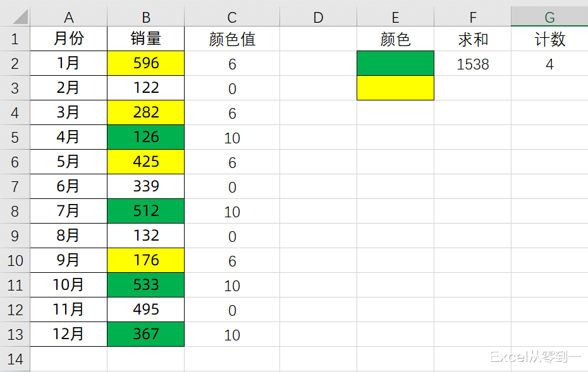Image resolution: width=588 pixels, height=372 pixels.
Task: Select the yellow sales cell showing 596
Action: click(146, 64)
